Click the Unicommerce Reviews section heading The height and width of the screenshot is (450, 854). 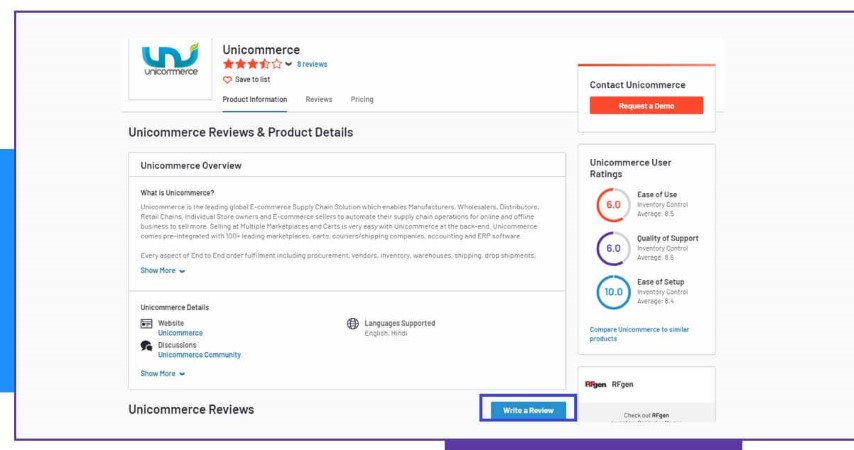click(x=191, y=410)
